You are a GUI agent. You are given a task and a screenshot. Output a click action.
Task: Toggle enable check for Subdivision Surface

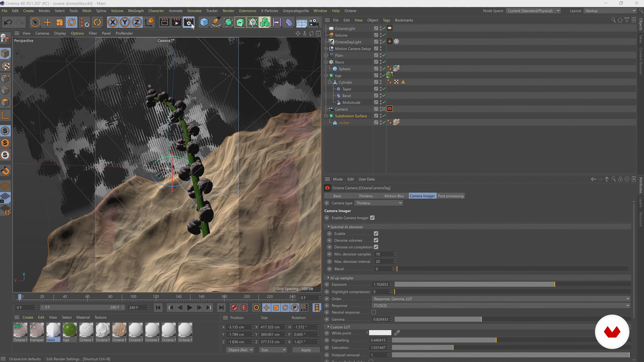(384, 116)
